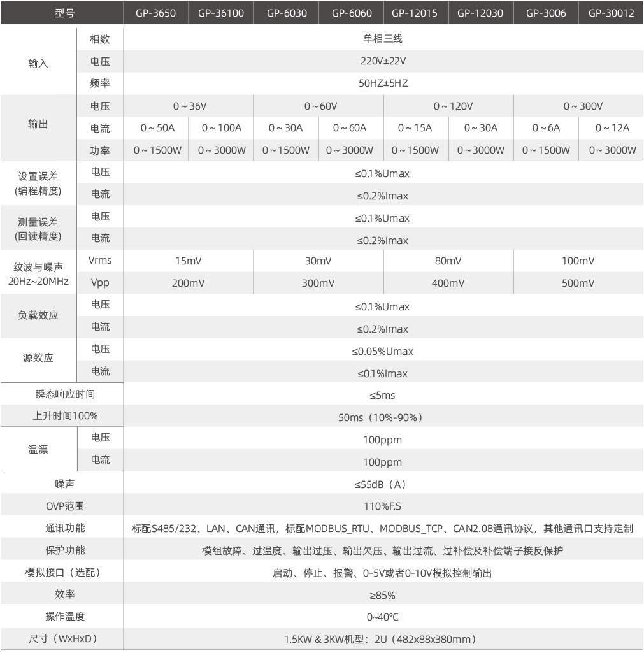Select the 0~6A output current cell
Screen dimensions: 644x660
pyautogui.click(x=546, y=128)
